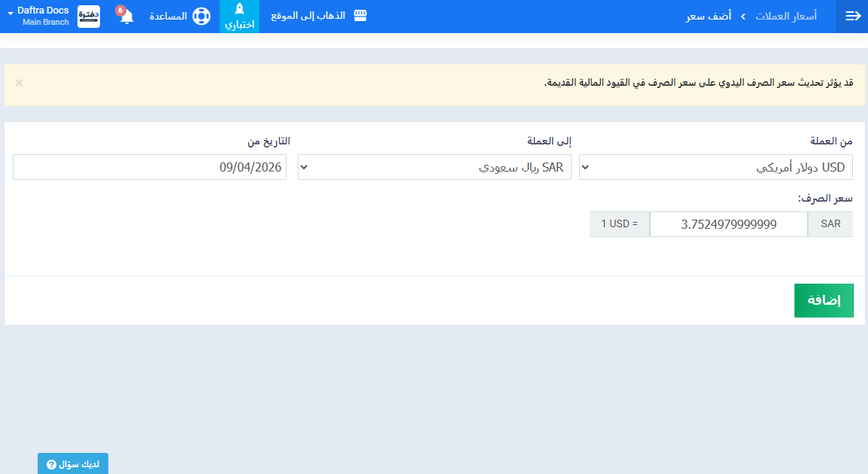
Task: Click the Daftra logo image
Action: [89, 17]
